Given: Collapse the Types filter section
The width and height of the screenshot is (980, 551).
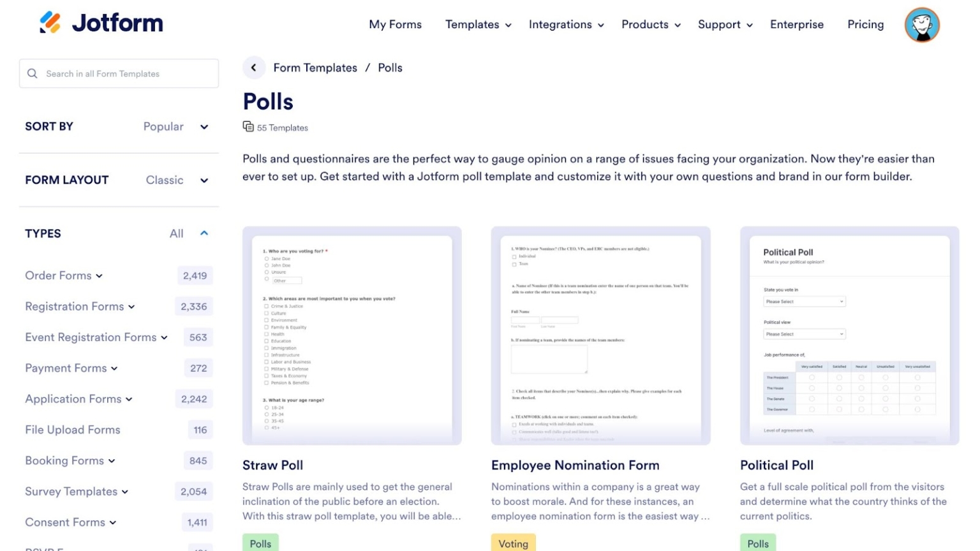Looking at the screenshot, I should 204,233.
